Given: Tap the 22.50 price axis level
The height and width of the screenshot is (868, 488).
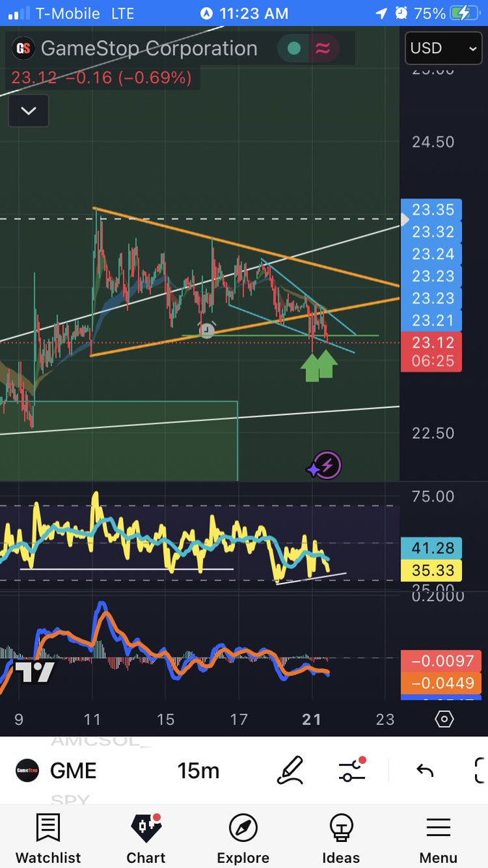Looking at the screenshot, I should pos(433,433).
